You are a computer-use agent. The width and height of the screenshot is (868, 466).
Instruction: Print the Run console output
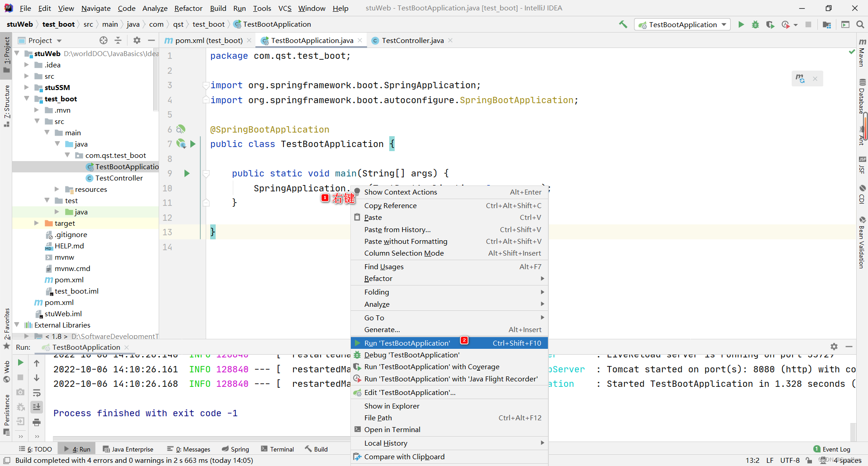click(37, 422)
